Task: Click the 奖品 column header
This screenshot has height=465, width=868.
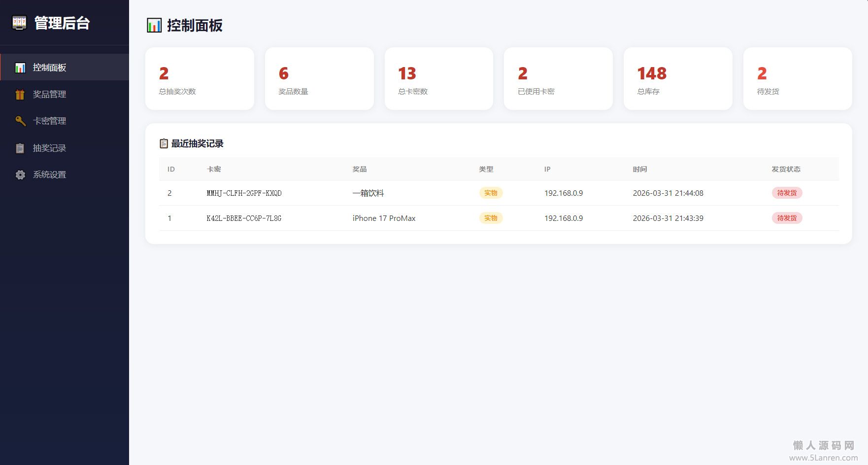Action: click(x=360, y=169)
